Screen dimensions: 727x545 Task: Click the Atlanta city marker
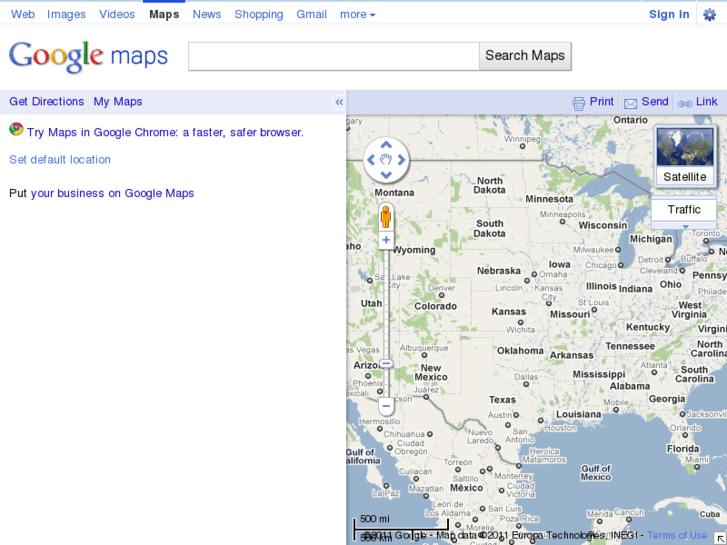click(x=654, y=372)
